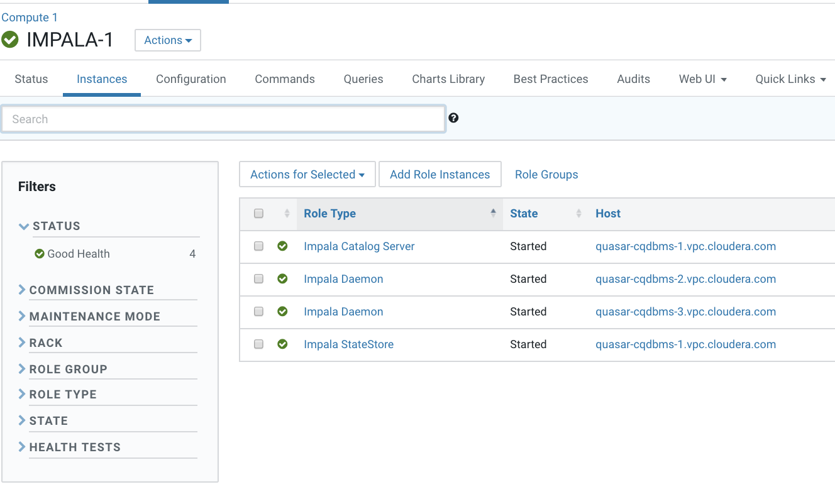Sort by Role Type column arrow icon

[x=493, y=214]
